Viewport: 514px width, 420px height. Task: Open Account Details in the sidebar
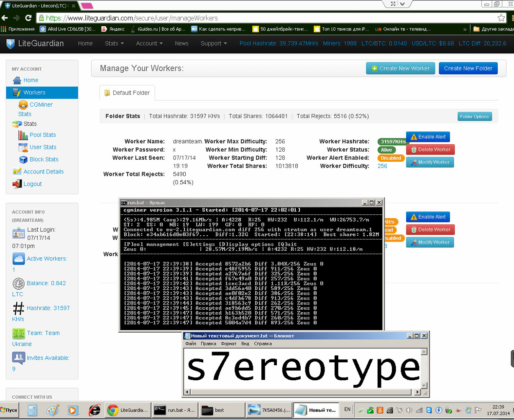38,172
